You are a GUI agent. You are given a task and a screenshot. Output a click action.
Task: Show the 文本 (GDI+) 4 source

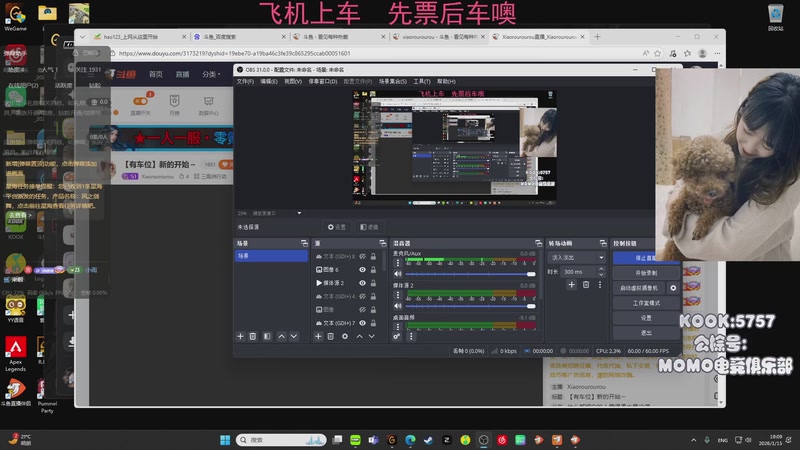coord(362,296)
